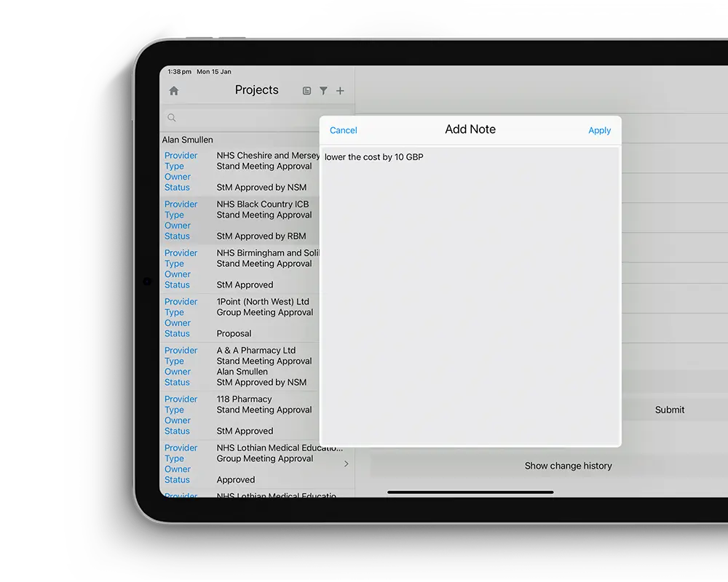Click Group Meeting Approval under 1Point
This screenshot has width=728, height=582.
(x=265, y=312)
